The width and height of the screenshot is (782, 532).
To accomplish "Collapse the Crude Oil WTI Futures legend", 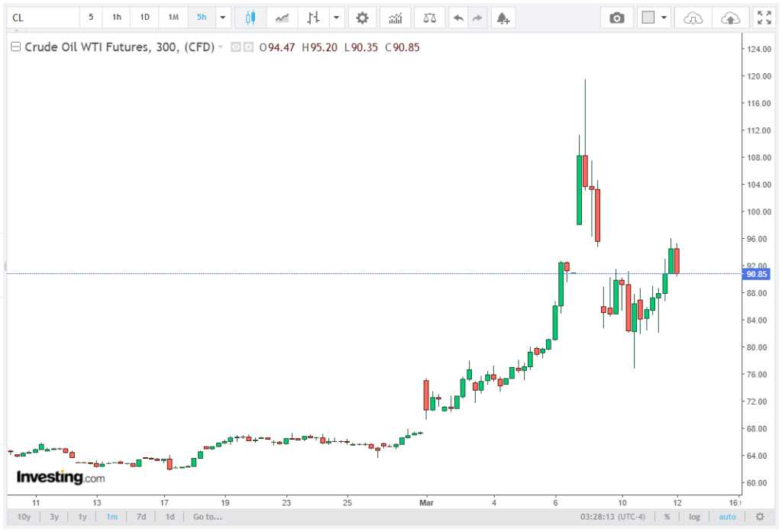I will 16,47.
